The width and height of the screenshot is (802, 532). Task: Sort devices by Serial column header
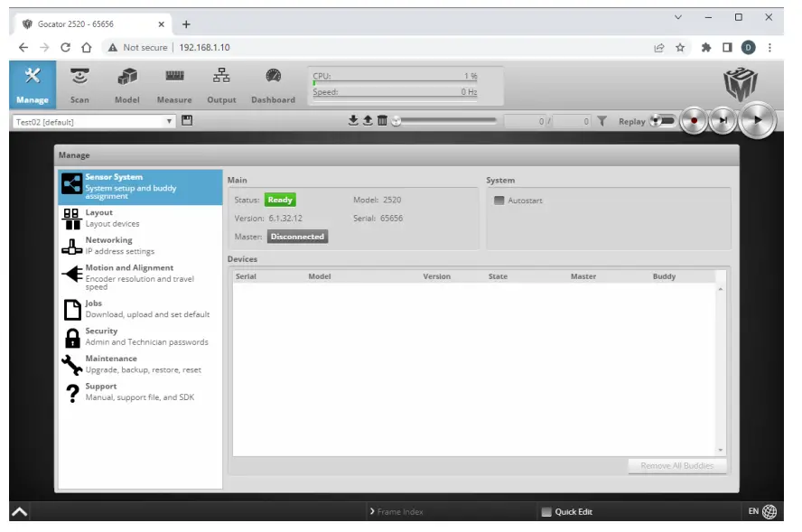coord(246,276)
